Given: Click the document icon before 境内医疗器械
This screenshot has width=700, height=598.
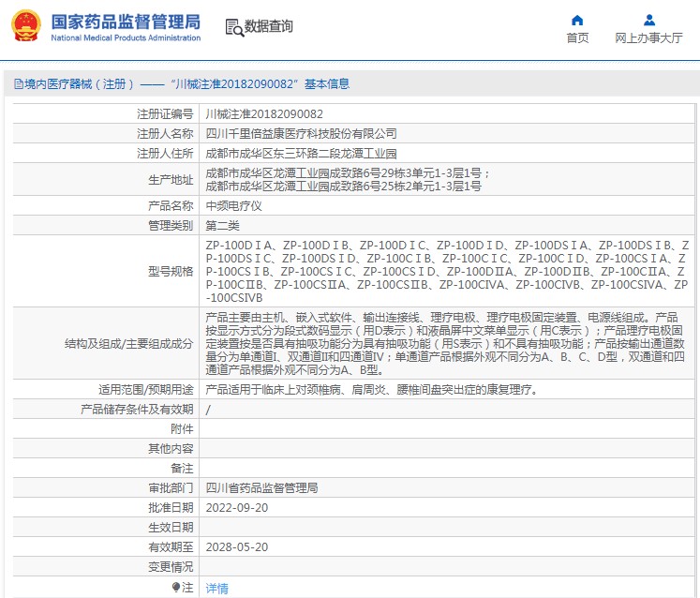Looking at the screenshot, I should click(x=18, y=84).
